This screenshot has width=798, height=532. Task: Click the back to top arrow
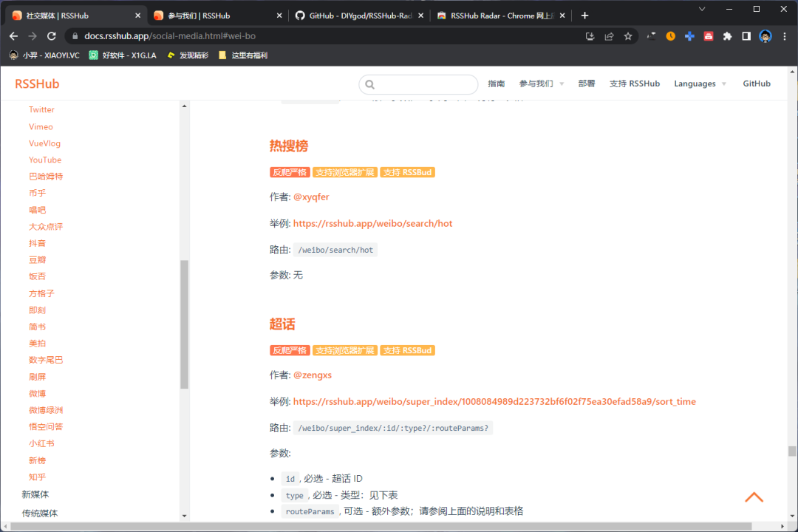click(754, 497)
